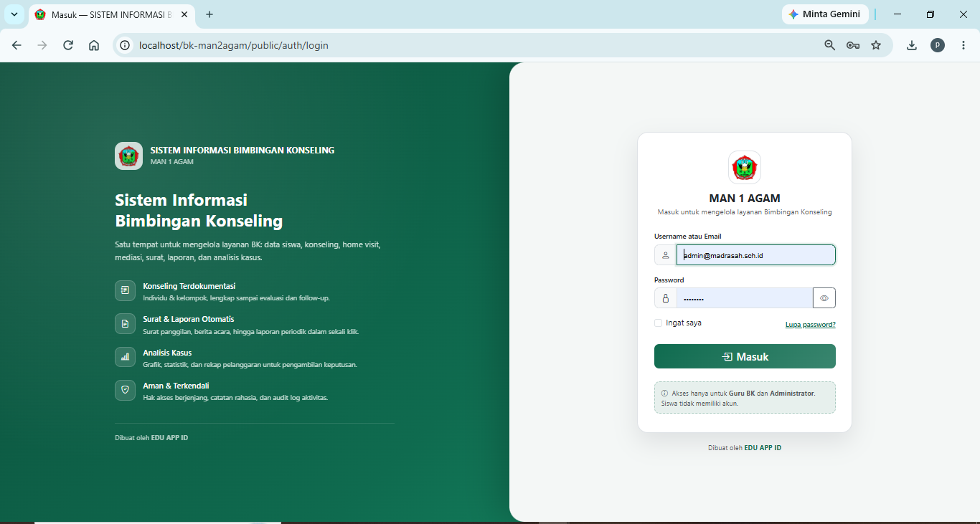Reload the login page

pyautogui.click(x=68, y=45)
